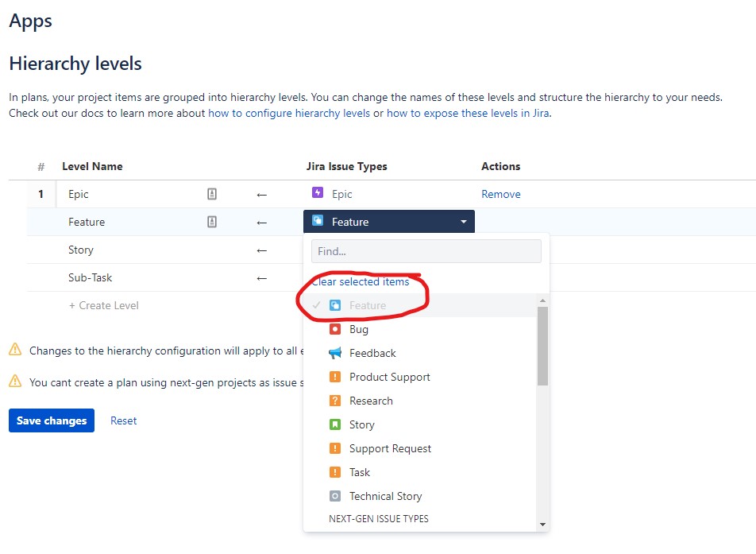Click the Epic issue type lightning icon
This screenshot has height=554, width=756.
[318, 193]
